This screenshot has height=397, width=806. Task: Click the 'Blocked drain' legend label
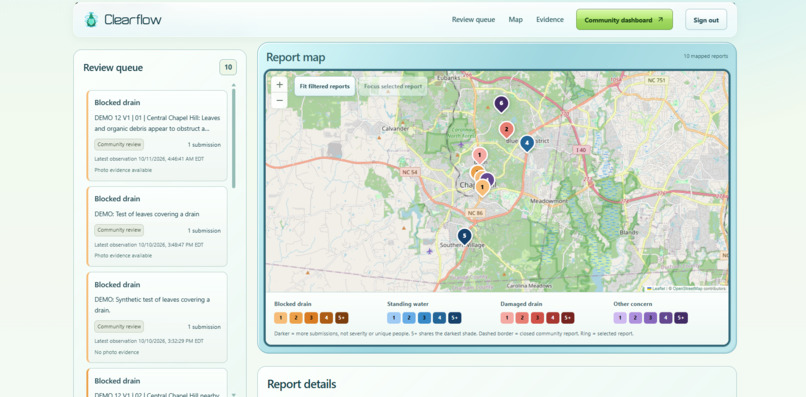point(292,304)
